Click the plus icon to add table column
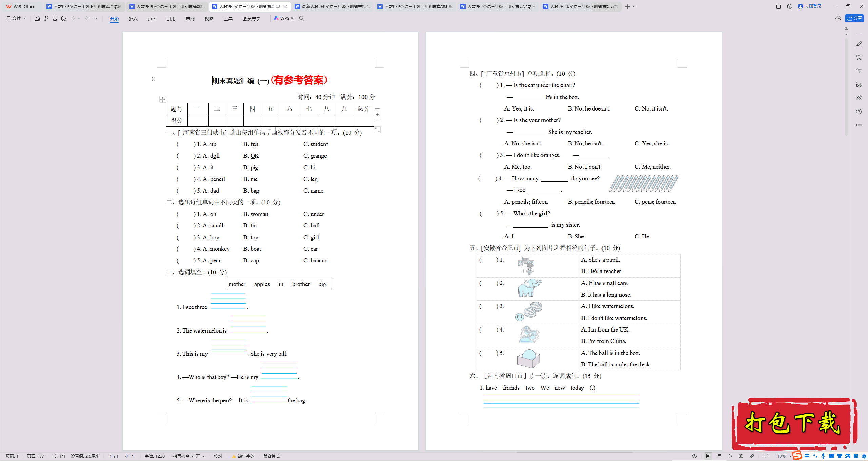Screen dimensions: 868x461 click(x=377, y=115)
